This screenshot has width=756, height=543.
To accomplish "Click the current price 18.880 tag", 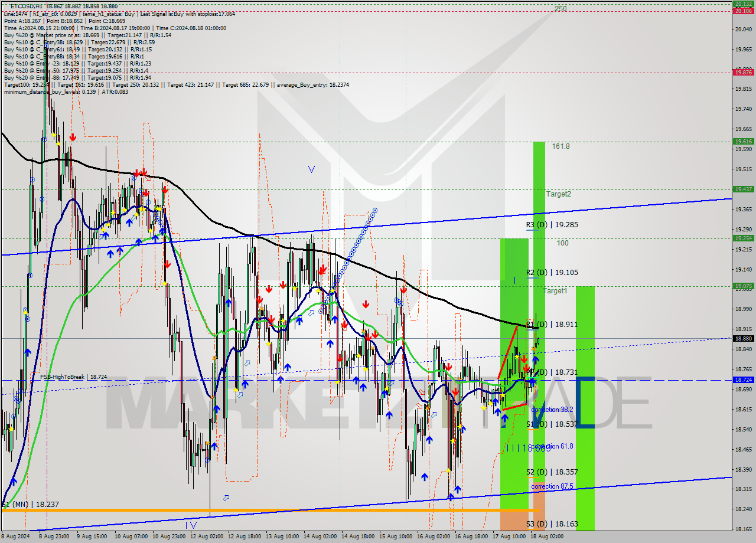I will tap(742, 338).
